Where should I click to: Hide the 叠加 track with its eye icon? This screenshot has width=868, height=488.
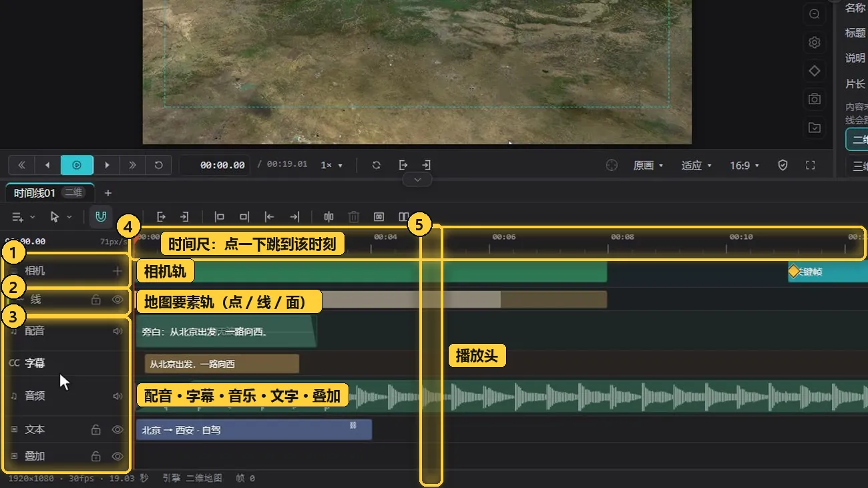pyautogui.click(x=118, y=457)
